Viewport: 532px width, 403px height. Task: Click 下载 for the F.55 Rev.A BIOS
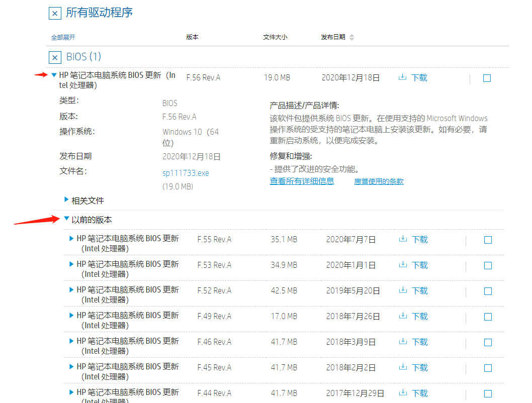(420, 239)
